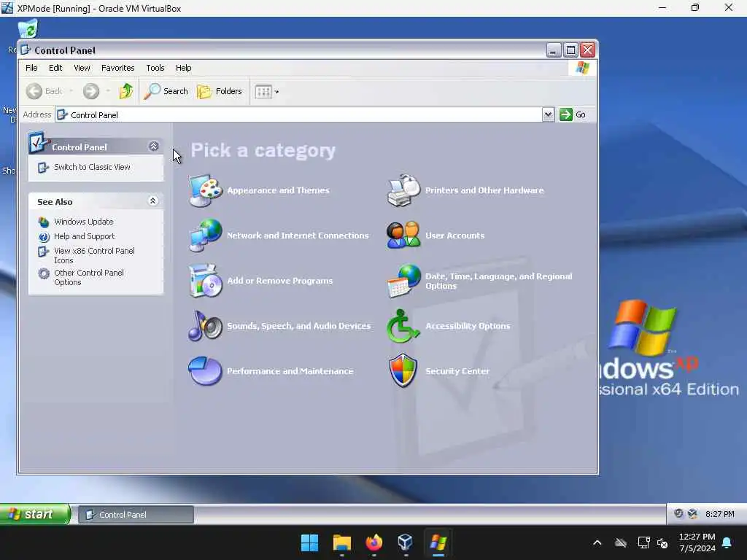Open Add or Remove Programs icon
Image resolution: width=747 pixels, height=560 pixels.
pos(205,281)
